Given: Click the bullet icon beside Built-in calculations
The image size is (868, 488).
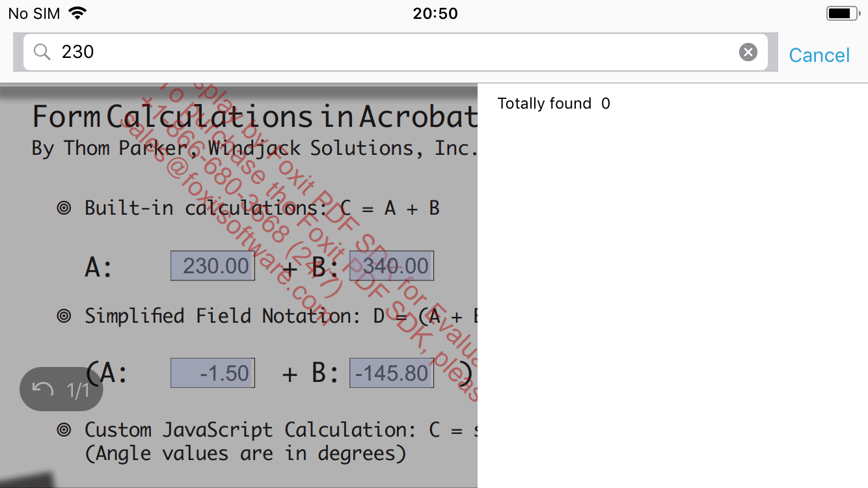Looking at the screenshot, I should (63, 208).
